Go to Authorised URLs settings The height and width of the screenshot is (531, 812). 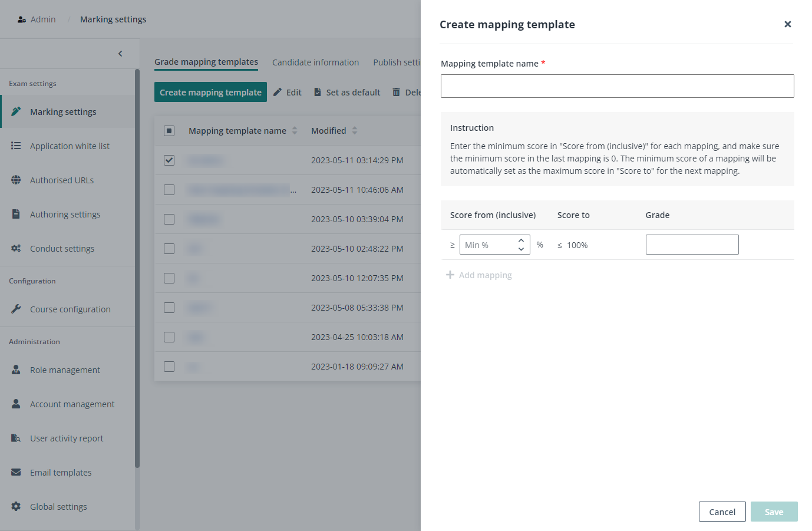click(68, 180)
